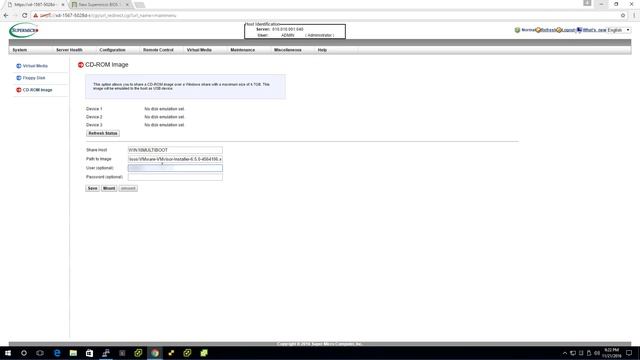The image size is (640, 360).
Task: Click the Device 3 status text
Action: (164, 125)
